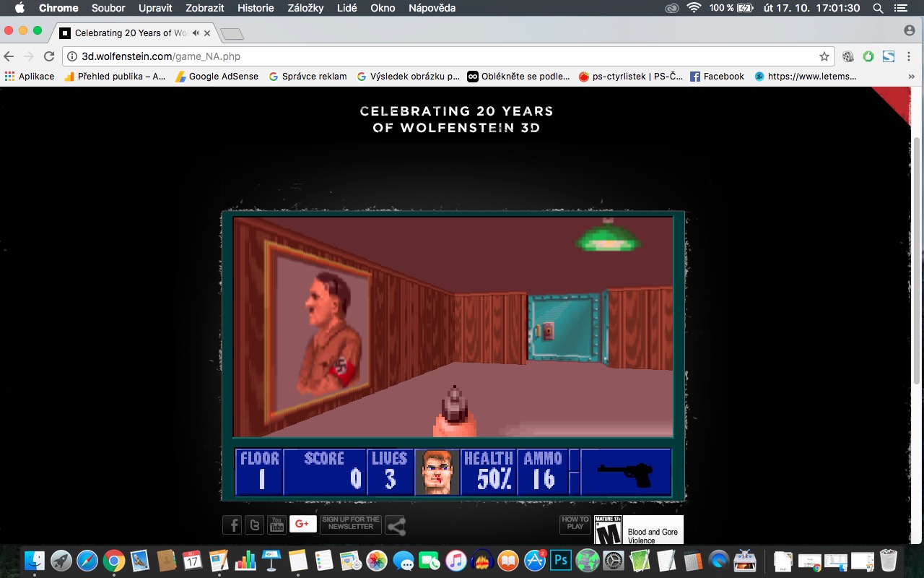Click the share icon beside the newsletter button
This screenshot has height=578, width=924.
[396, 525]
